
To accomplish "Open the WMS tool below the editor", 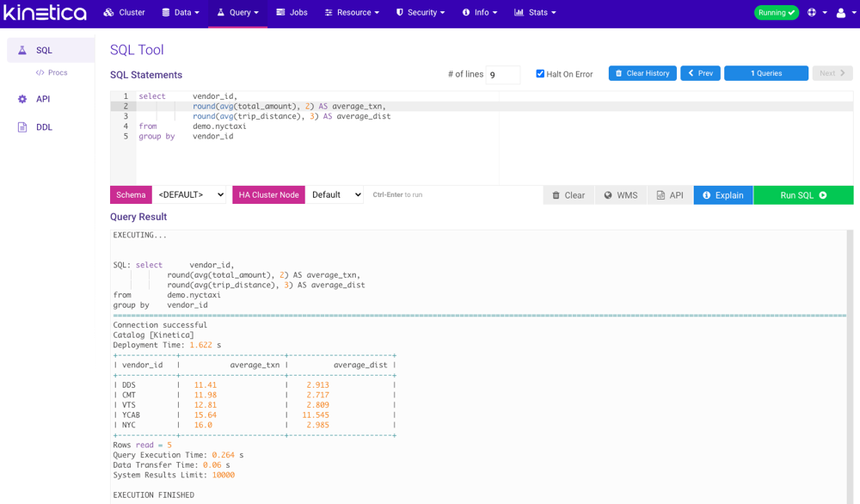I will pos(620,194).
